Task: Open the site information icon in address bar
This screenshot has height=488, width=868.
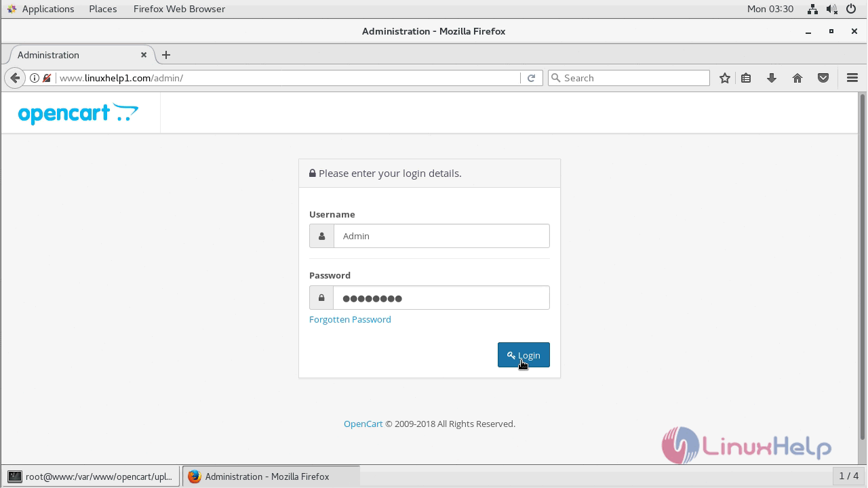Action: click(x=35, y=78)
